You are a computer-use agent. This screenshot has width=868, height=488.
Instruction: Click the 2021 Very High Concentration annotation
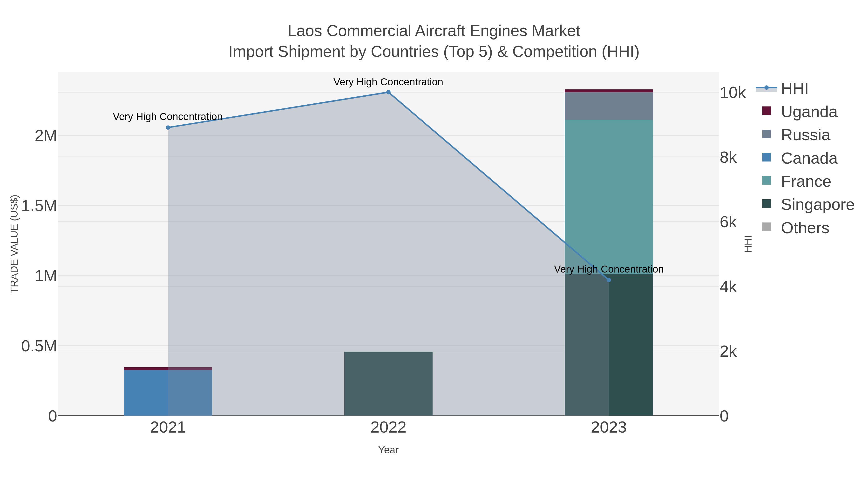click(168, 117)
